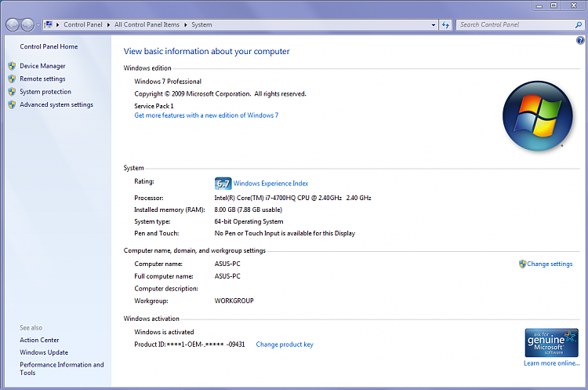Click the WORKGROUP value
Screen dimensions: 588x390
[x=234, y=301]
